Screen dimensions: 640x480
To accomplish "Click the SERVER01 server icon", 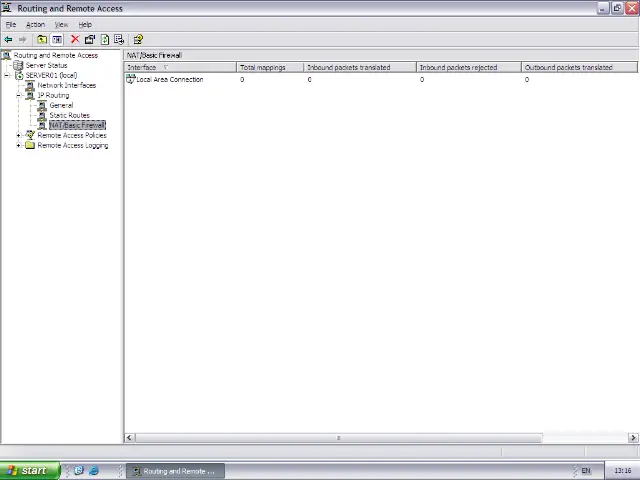I will [x=19, y=76].
